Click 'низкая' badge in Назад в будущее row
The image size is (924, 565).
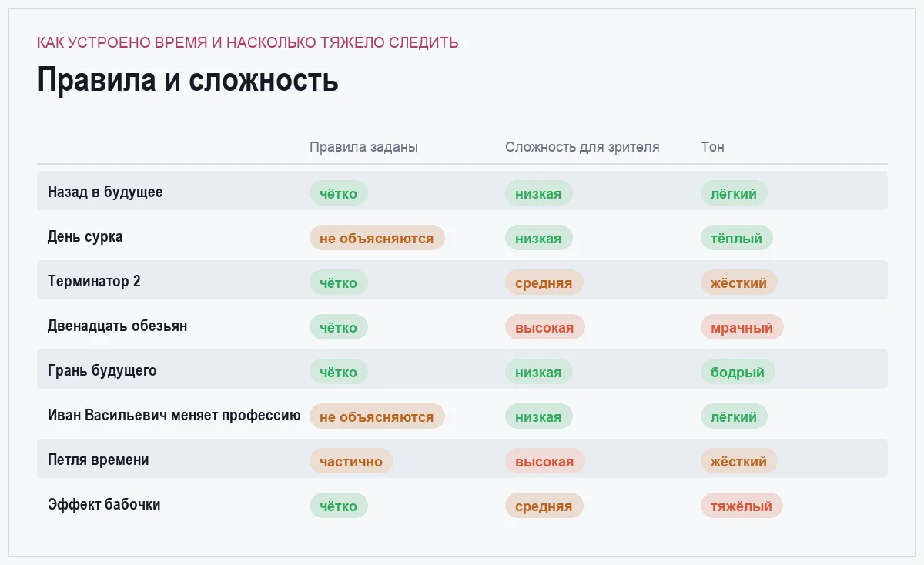[x=538, y=193]
